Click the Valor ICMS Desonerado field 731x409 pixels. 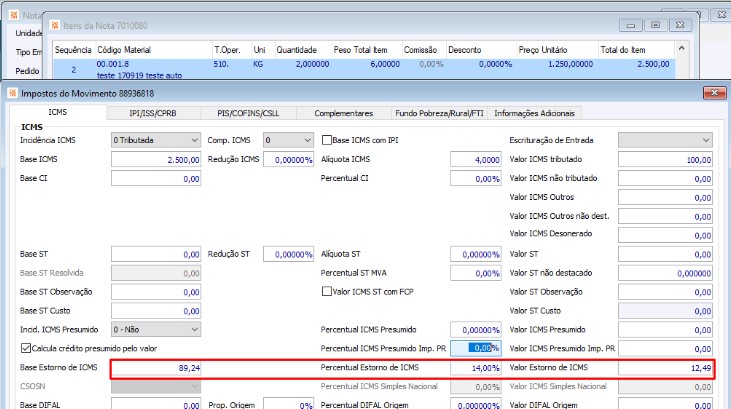point(665,235)
